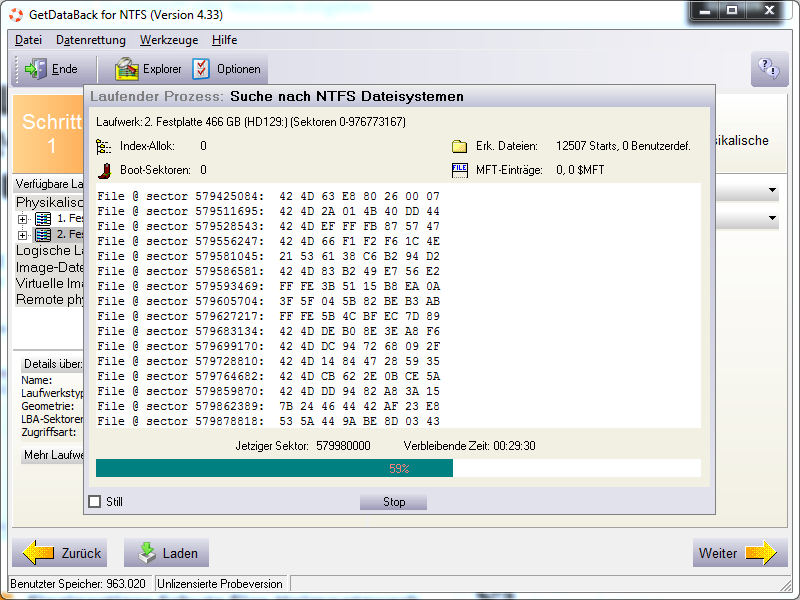The image size is (800, 600).
Task: Click the green download Laden icon
Action: pos(147,553)
